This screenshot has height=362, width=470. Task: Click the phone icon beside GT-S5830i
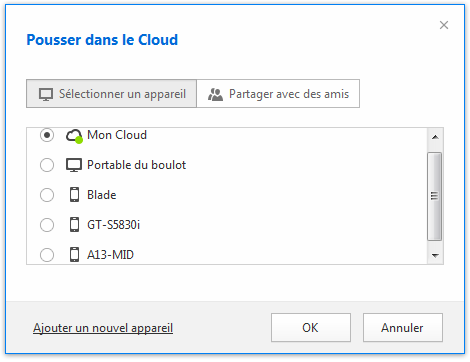pos(74,225)
